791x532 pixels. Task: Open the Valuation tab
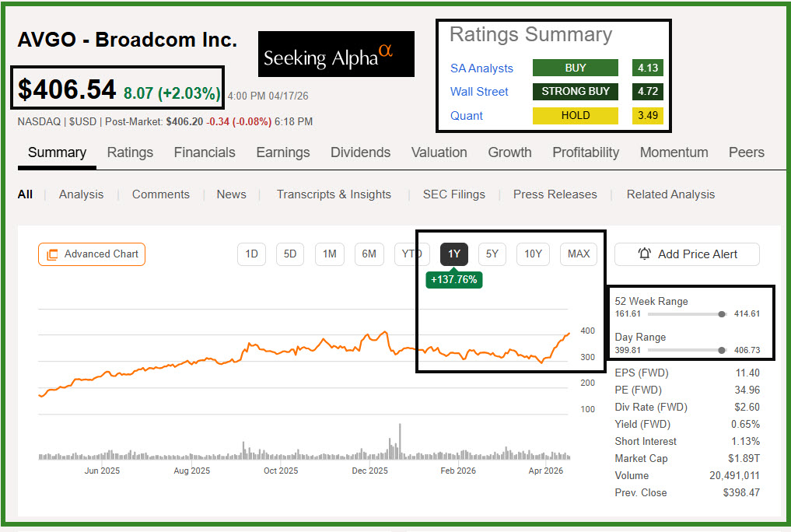point(439,152)
